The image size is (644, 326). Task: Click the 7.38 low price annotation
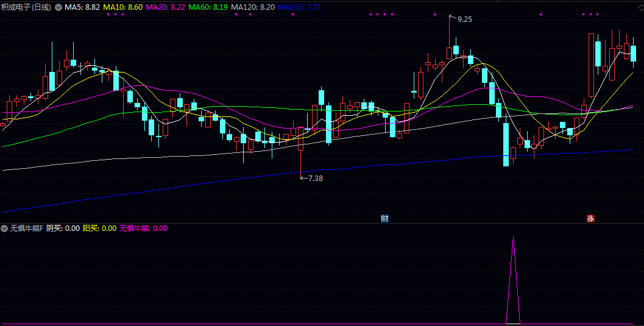click(315, 178)
